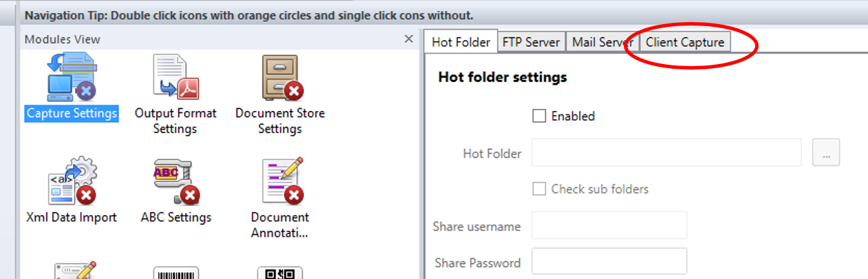The height and width of the screenshot is (279, 868).
Task: Go to the Client Capture tab
Action: click(x=684, y=42)
